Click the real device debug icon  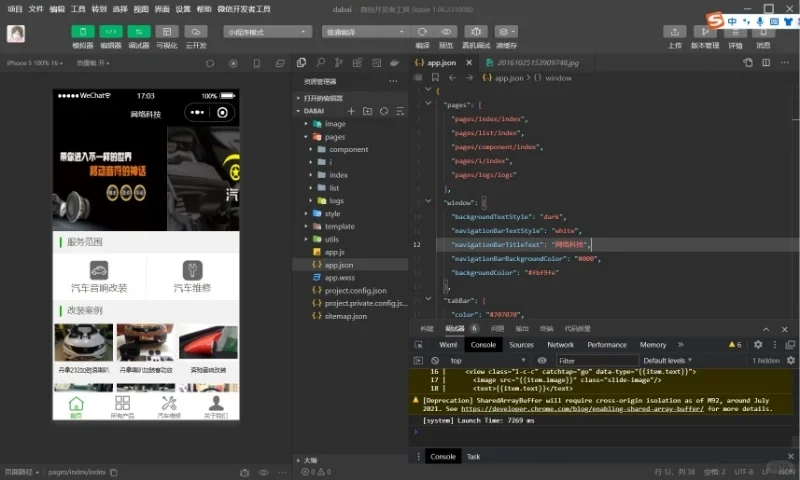(476, 32)
